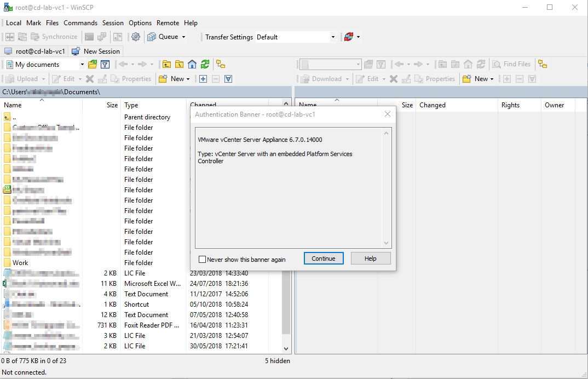Image resolution: width=588 pixels, height=379 pixels.
Task: Expand the local New dropdown arrow
Action: click(188, 79)
